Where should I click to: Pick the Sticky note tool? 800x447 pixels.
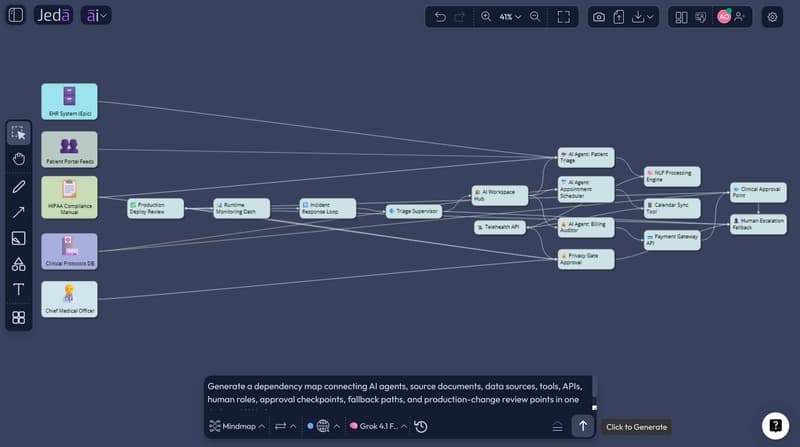(x=19, y=238)
